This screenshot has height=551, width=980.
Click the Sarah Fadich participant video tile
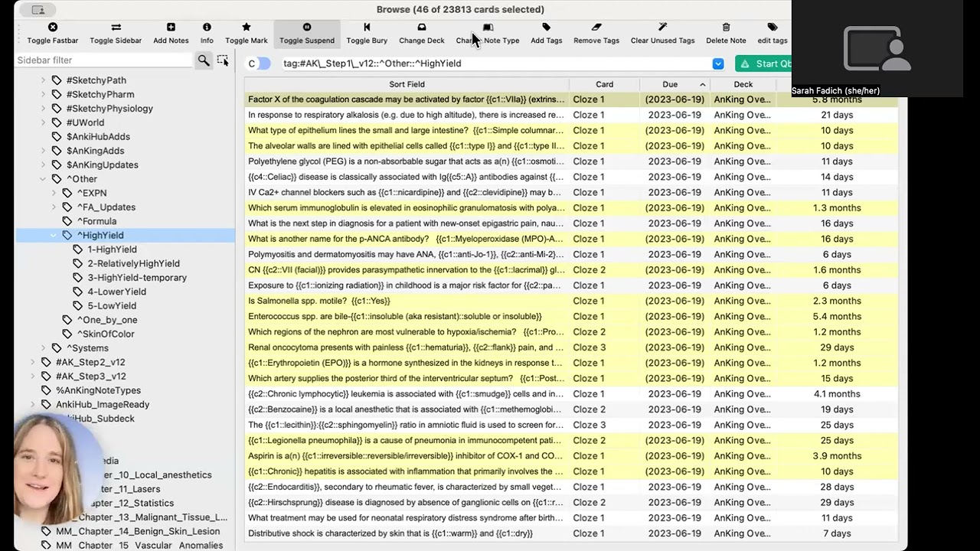tap(877, 48)
